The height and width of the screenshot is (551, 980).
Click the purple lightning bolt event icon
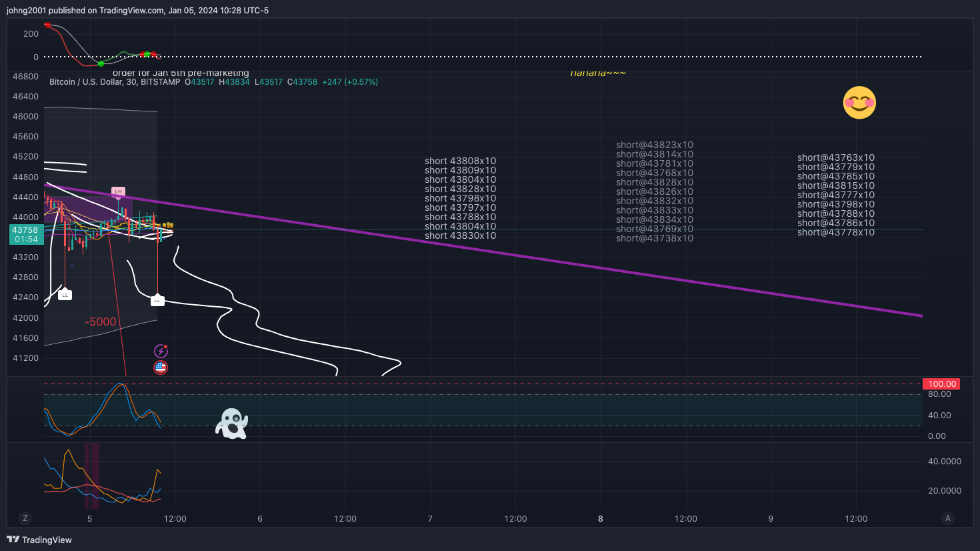click(161, 351)
